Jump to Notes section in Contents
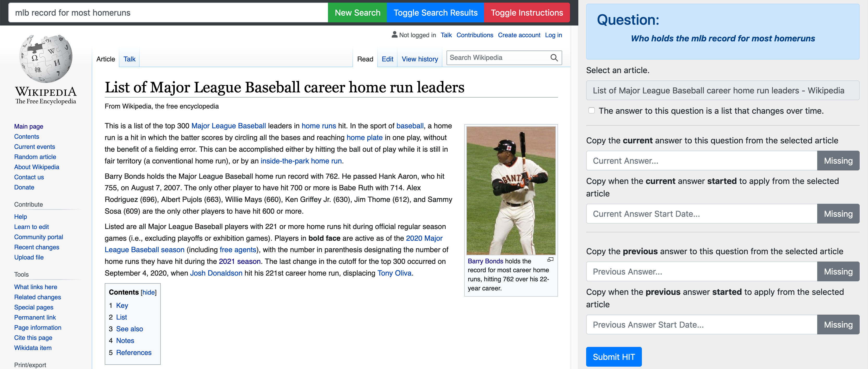868x369 pixels. (x=125, y=340)
